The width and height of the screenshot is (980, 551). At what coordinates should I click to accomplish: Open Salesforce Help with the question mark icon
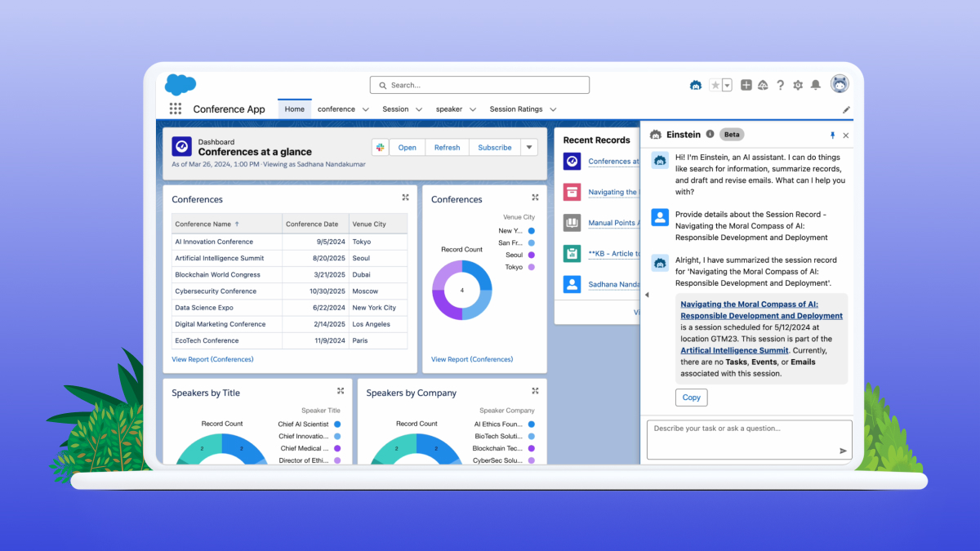pos(780,85)
